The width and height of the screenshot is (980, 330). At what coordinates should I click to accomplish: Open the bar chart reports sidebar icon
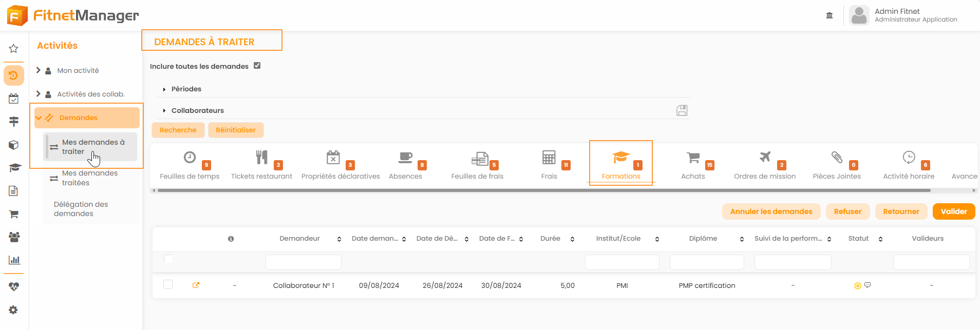pos(14,260)
